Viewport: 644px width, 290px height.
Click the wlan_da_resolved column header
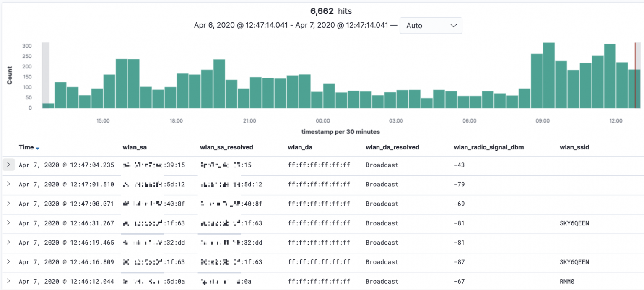click(392, 147)
